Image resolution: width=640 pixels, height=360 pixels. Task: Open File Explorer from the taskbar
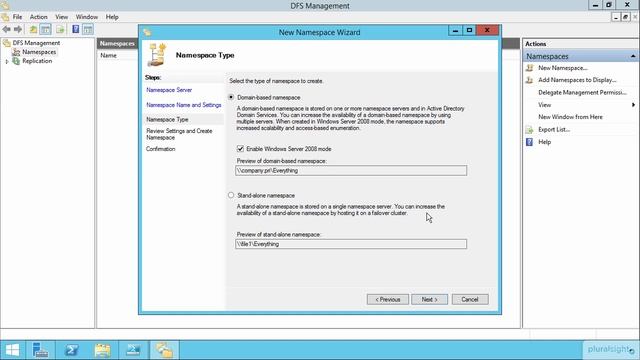(102, 350)
